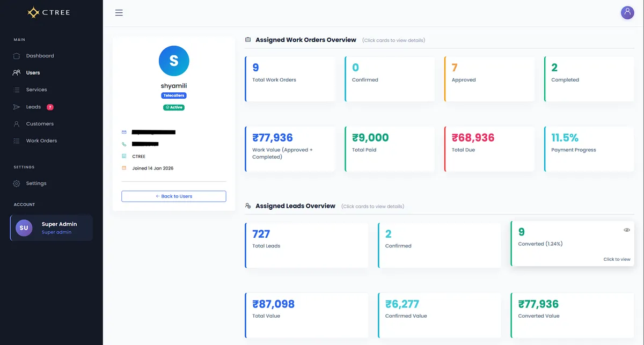Click the large S profile avatar
Viewport: 644px width, 345px height.
(174, 61)
